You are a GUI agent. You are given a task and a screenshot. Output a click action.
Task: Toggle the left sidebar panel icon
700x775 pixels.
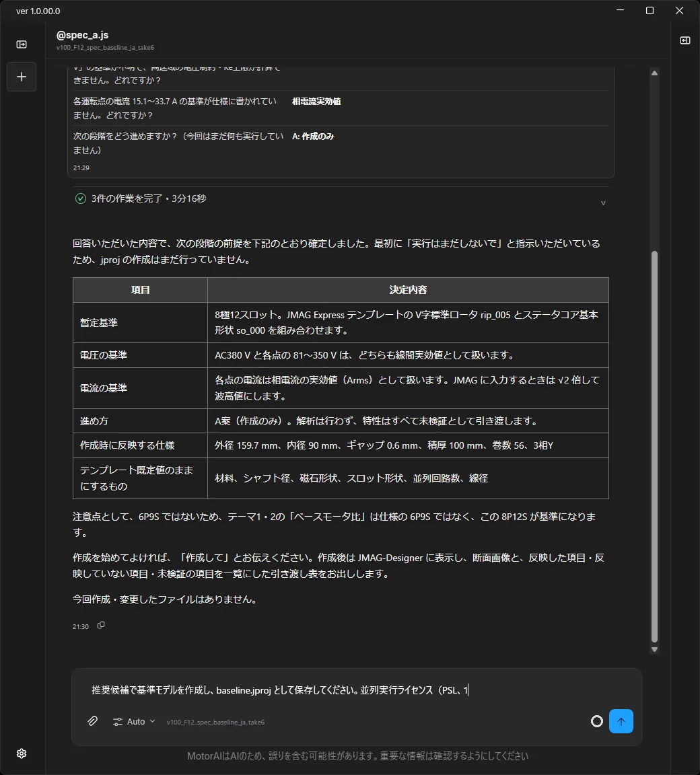(22, 44)
